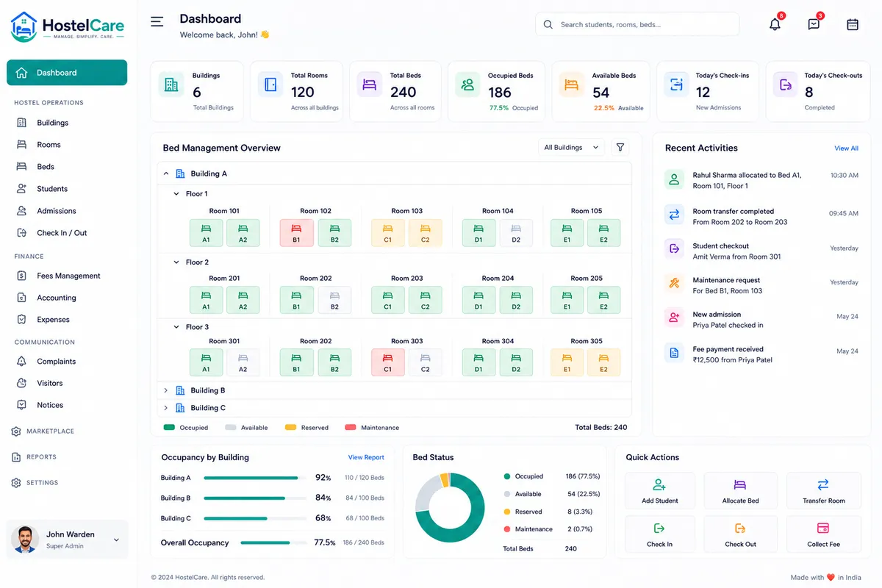
Task: Select reserved bed E1 in Room 305
Action: 567,362
